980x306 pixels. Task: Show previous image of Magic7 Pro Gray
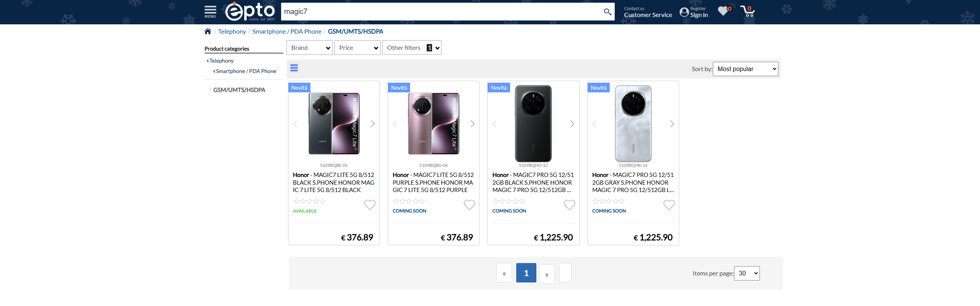(595, 124)
